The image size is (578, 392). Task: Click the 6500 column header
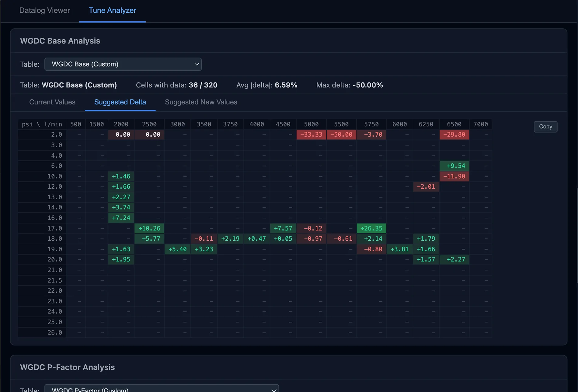click(454, 124)
